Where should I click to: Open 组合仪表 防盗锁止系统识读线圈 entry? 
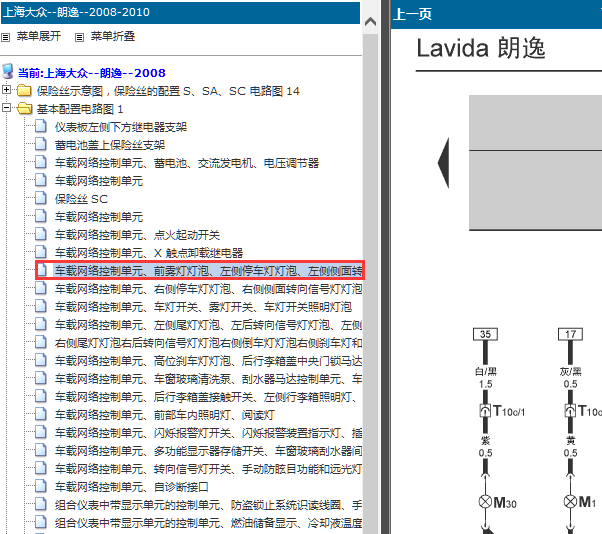208,505
